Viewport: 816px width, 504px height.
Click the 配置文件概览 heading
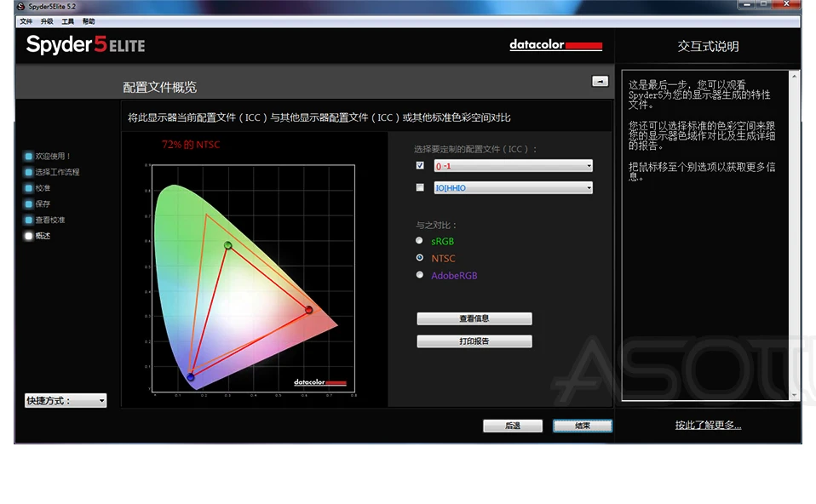(160, 87)
